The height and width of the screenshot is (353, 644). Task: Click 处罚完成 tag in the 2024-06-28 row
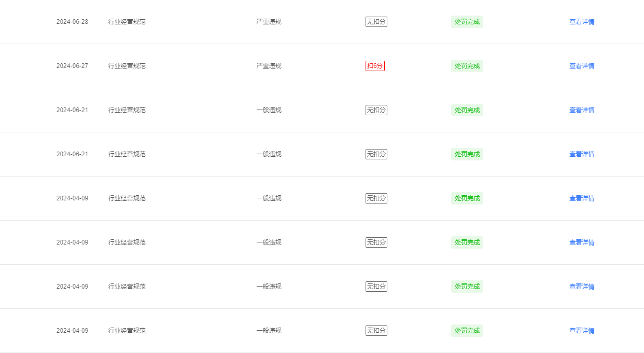coord(467,22)
